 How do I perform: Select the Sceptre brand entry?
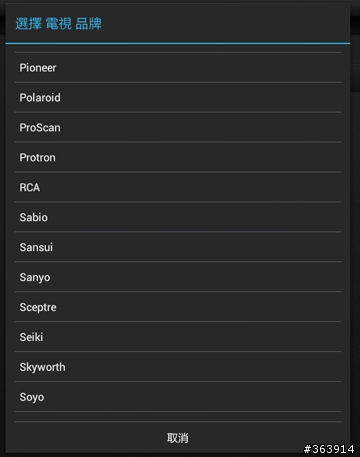click(178, 307)
